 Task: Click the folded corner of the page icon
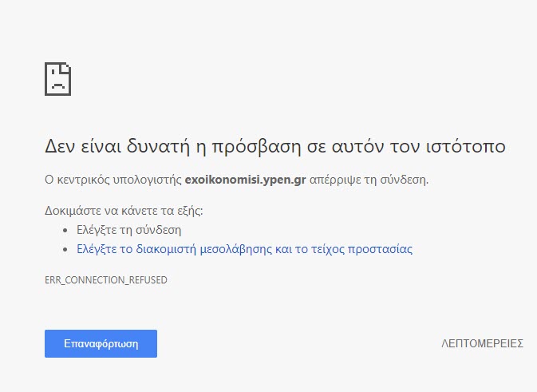66,66
